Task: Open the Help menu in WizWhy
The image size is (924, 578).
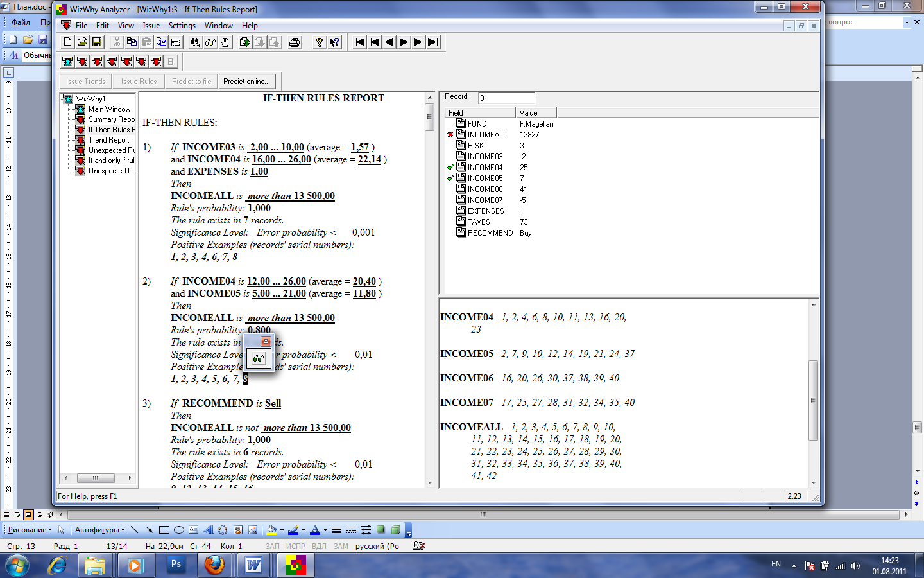Action: [x=250, y=26]
